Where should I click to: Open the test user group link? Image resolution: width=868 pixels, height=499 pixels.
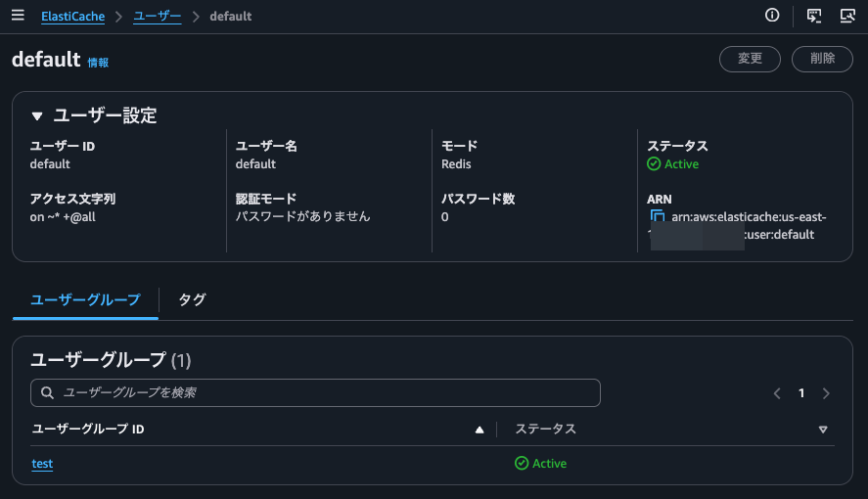click(42, 464)
